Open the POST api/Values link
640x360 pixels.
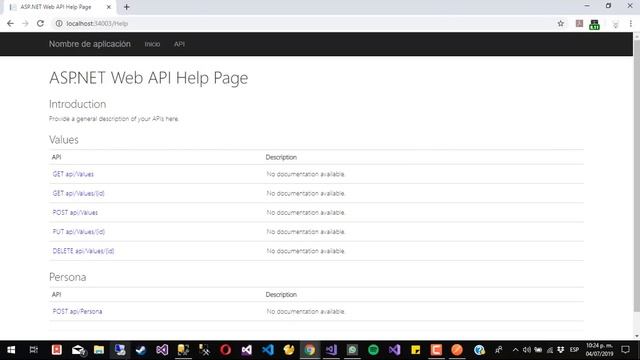click(x=75, y=213)
